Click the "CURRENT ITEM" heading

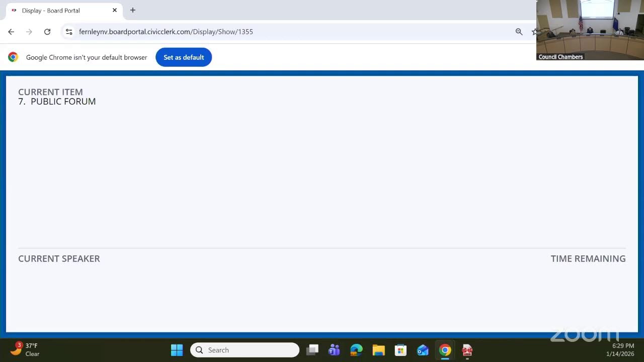[50, 92]
